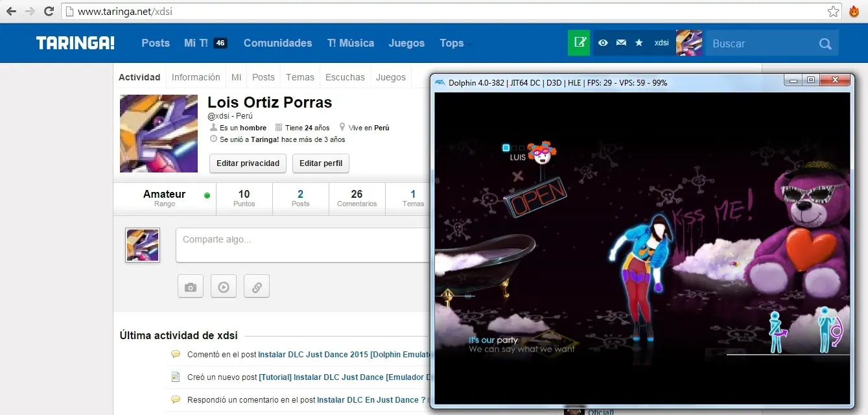Click the 26 Comentarios stat
The image size is (868, 415).
[357, 198]
